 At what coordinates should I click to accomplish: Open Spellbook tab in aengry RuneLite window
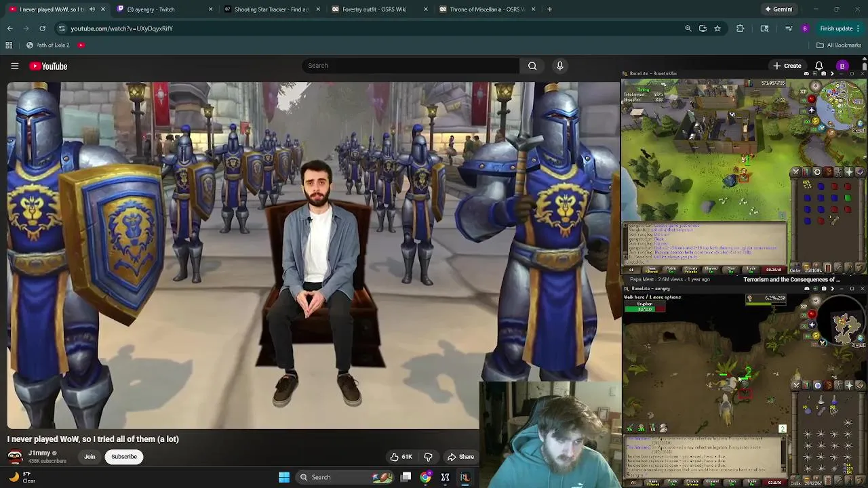[860, 385]
